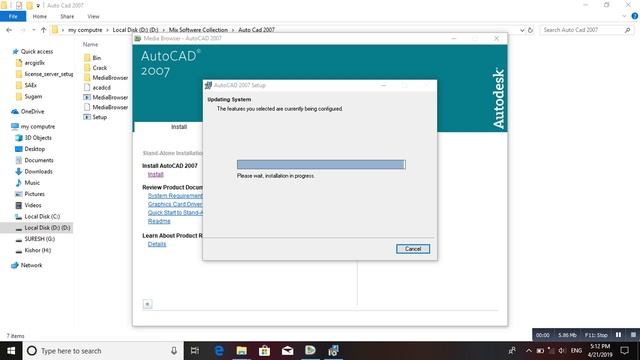Stop the screen recorder
Viewport: 640px width, 360px height.
click(x=633, y=335)
